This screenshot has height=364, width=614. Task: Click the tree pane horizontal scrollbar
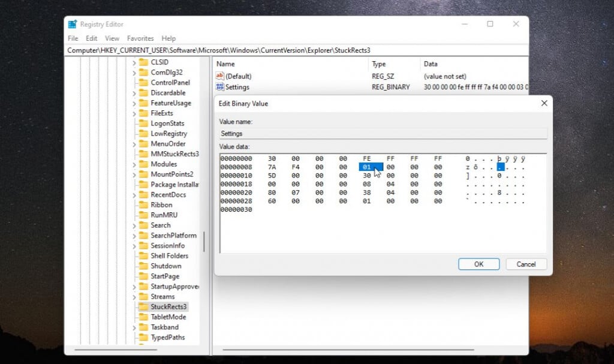[x=116, y=350]
